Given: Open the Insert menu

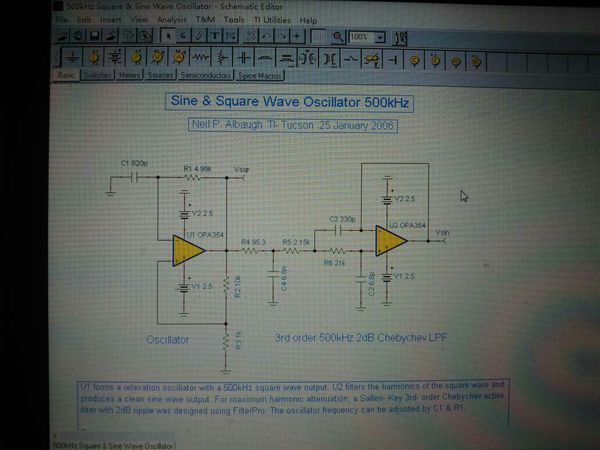Looking at the screenshot, I should 111,20.
